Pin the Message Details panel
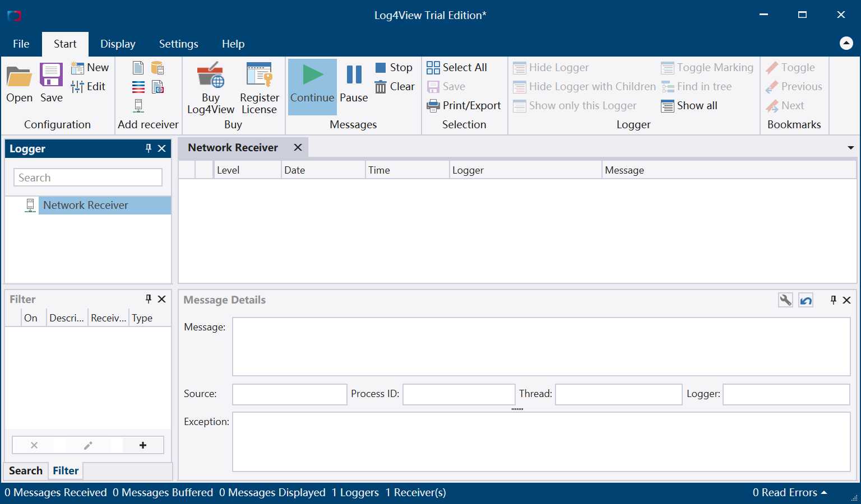Screen dimensions: 861x504 [834, 300]
